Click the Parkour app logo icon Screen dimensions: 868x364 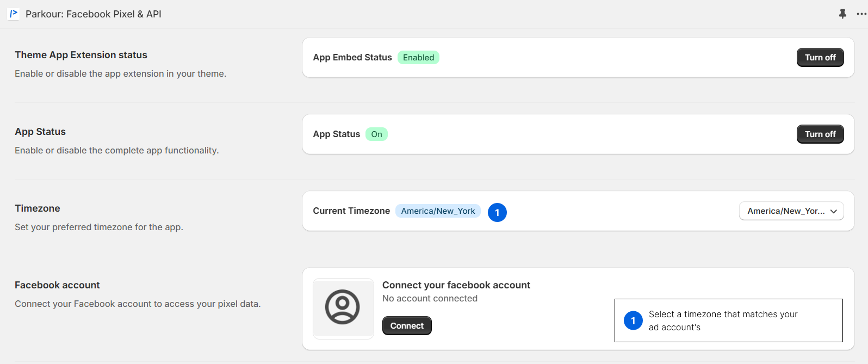click(x=14, y=14)
